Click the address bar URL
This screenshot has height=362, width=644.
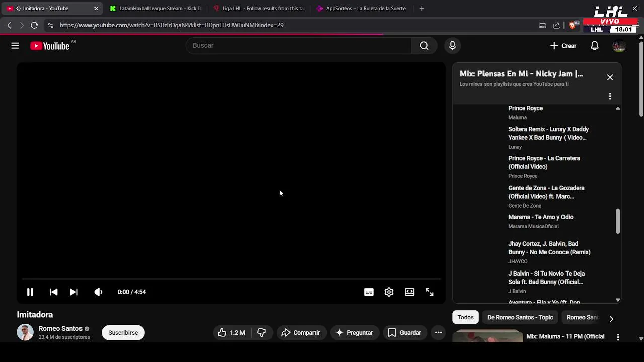[172, 25]
